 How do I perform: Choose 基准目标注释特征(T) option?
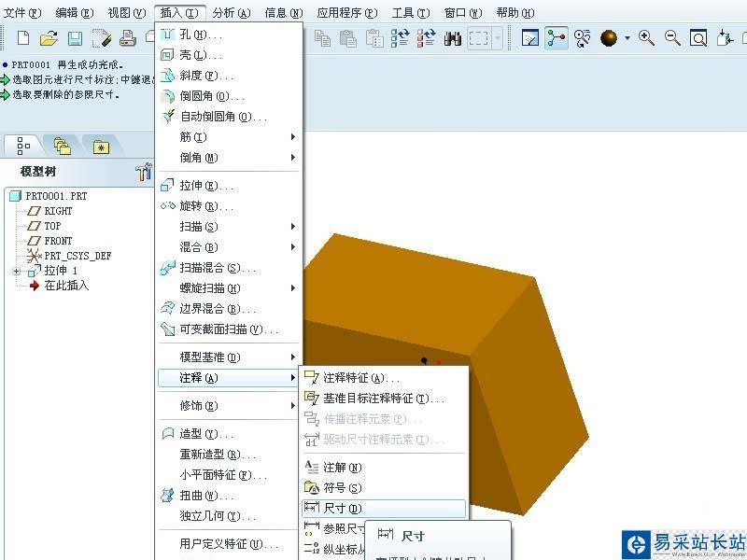(384, 399)
